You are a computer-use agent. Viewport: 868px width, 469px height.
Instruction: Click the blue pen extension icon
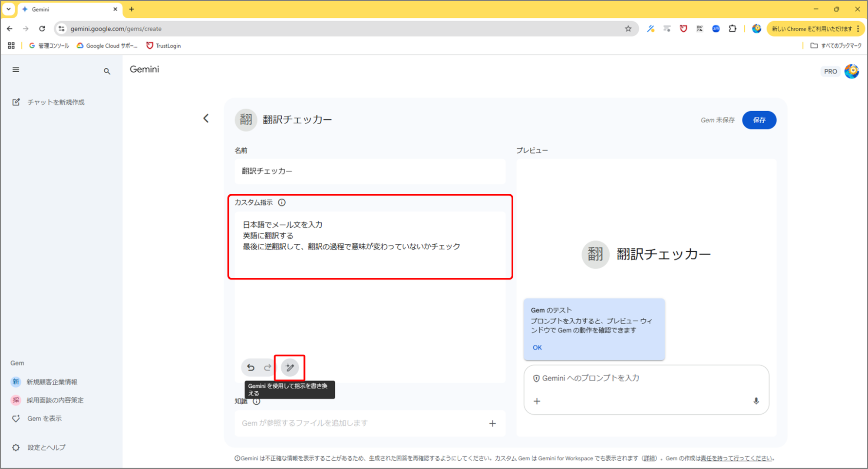[x=650, y=29]
